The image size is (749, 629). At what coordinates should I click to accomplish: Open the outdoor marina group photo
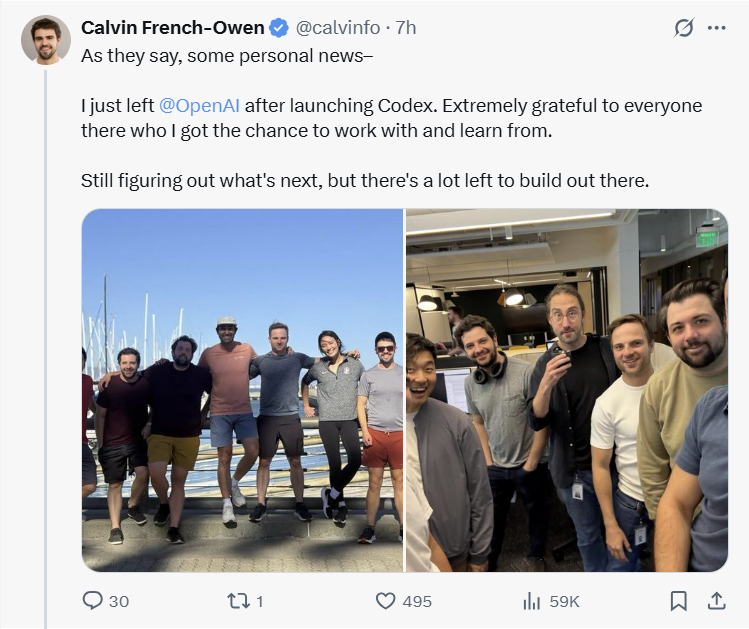[242, 390]
